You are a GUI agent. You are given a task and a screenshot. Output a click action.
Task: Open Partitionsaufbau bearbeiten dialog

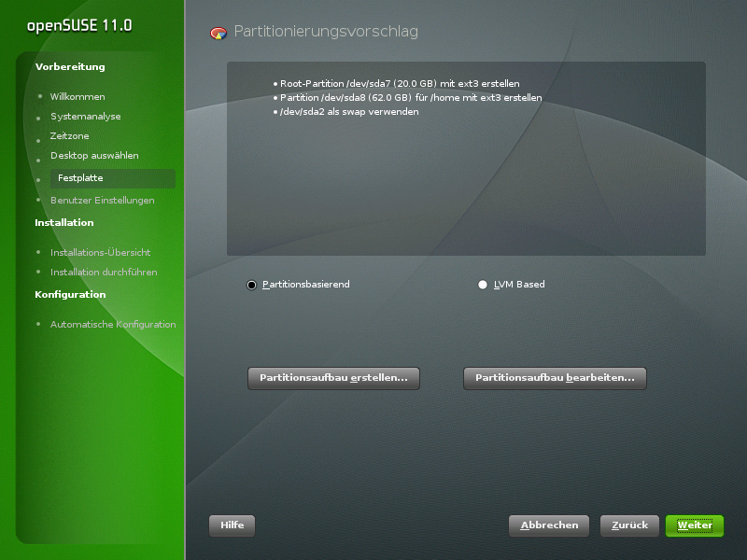[x=555, y=378]
